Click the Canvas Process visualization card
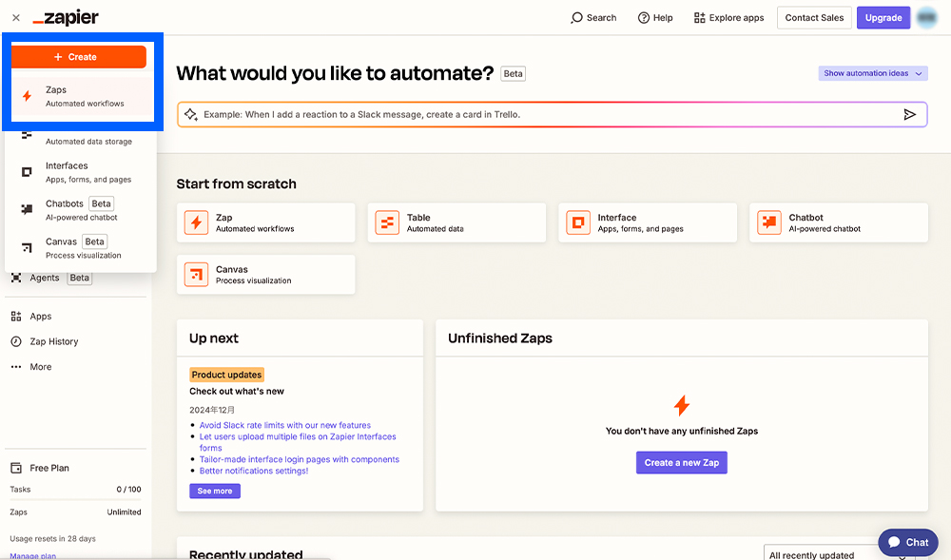 265,275
